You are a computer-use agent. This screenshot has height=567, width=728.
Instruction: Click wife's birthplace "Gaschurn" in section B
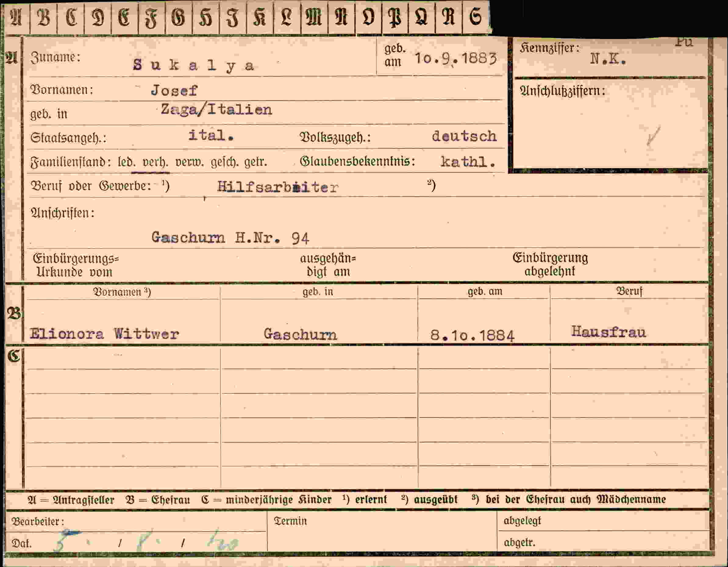pos(300,334)
